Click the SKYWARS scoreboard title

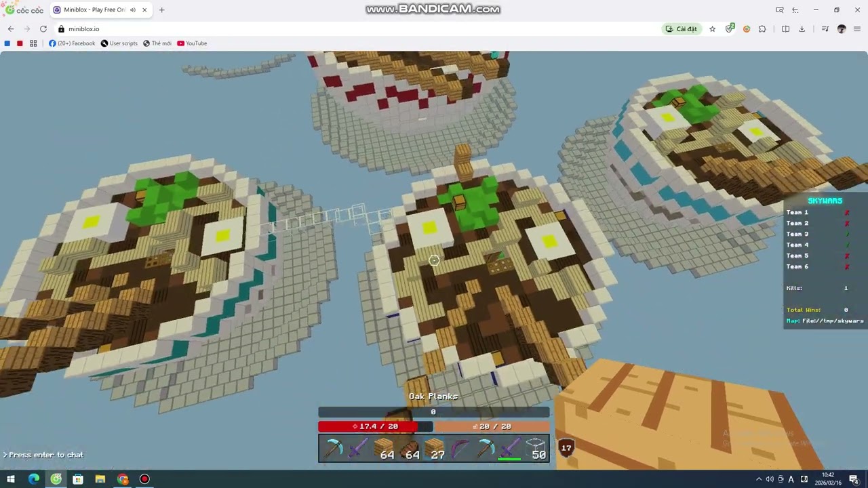[825, 201]
